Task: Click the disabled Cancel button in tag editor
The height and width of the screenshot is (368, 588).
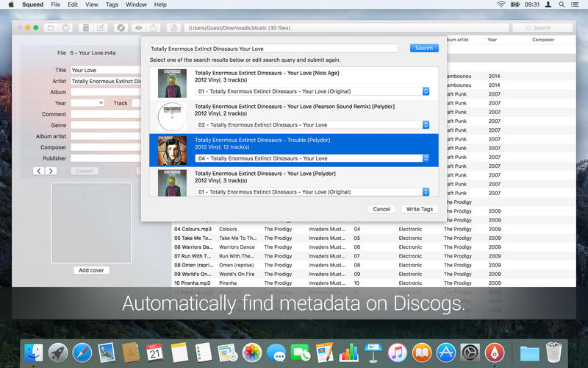Action: tap(85, 171)
